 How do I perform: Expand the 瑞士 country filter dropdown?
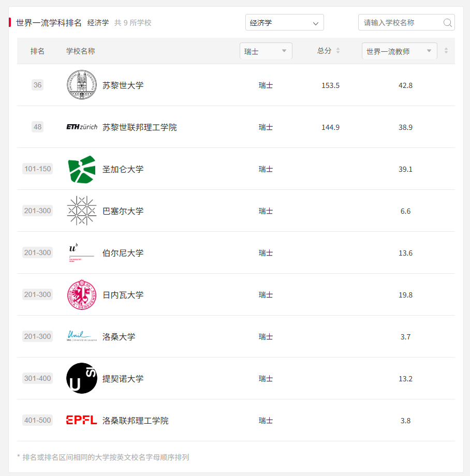(266, 51)
